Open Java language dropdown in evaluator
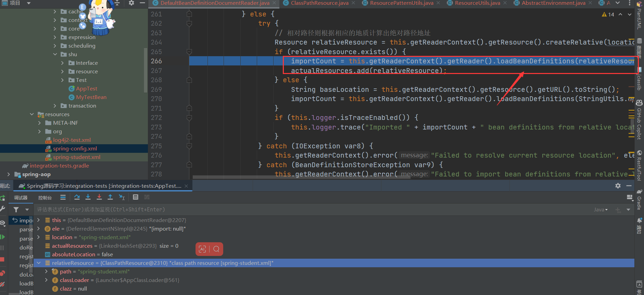 pos(601,209)
